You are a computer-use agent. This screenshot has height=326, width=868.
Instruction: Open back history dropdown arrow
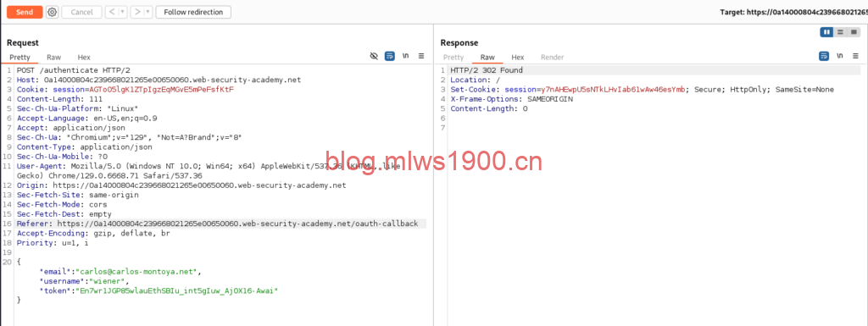[123, 12]
